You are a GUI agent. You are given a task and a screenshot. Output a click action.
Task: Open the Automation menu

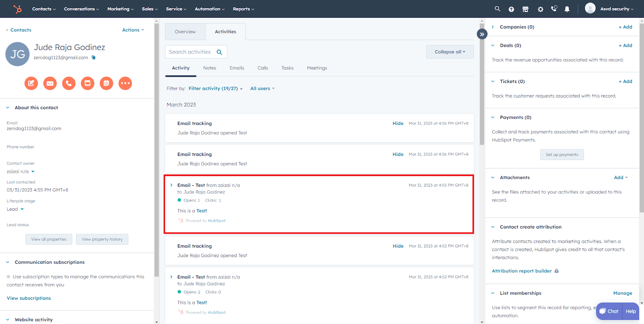(210, 9)
